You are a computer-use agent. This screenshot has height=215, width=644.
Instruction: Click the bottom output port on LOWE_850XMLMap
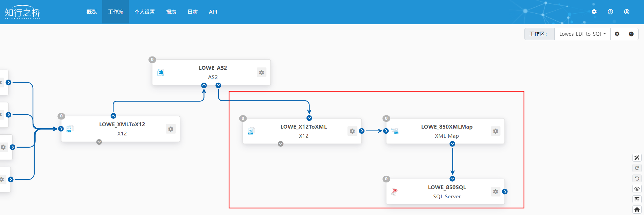(x=452, y=144)
